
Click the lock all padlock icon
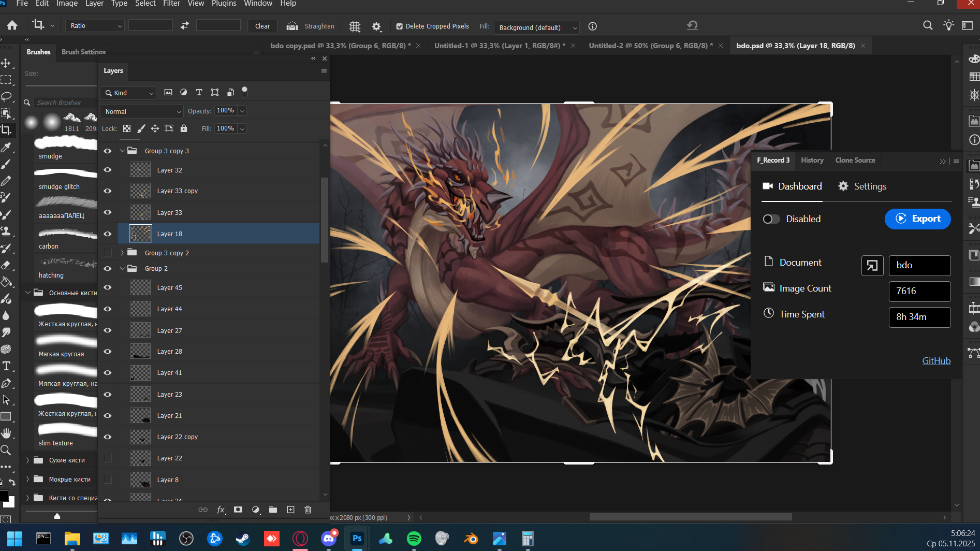[x=183, y=128]
